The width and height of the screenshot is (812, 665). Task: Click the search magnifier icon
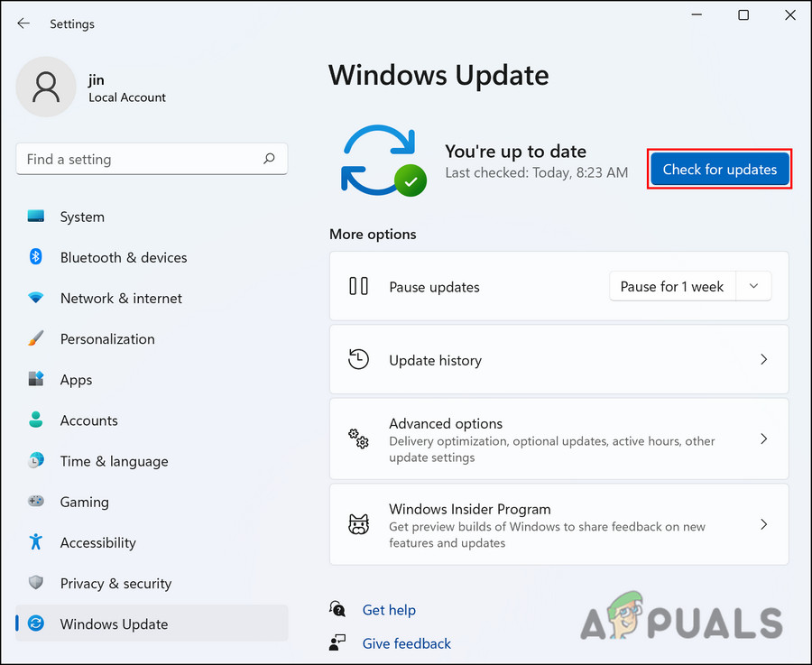[269, 159]
